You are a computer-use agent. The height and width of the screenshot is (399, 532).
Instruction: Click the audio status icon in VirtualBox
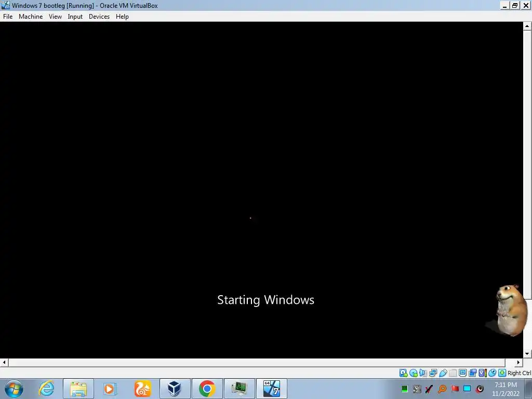pos(423,373)
